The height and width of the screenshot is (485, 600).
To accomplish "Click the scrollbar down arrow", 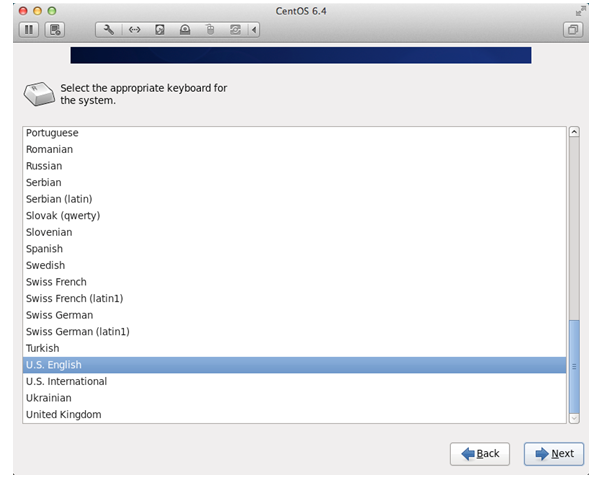I will 574,417.
